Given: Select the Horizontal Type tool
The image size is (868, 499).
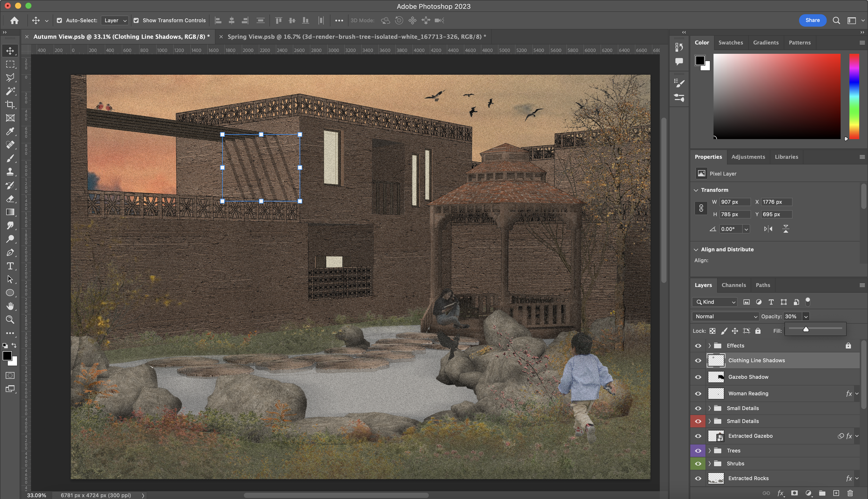Looking at the screenshot, I should click(x=10, y=266).
